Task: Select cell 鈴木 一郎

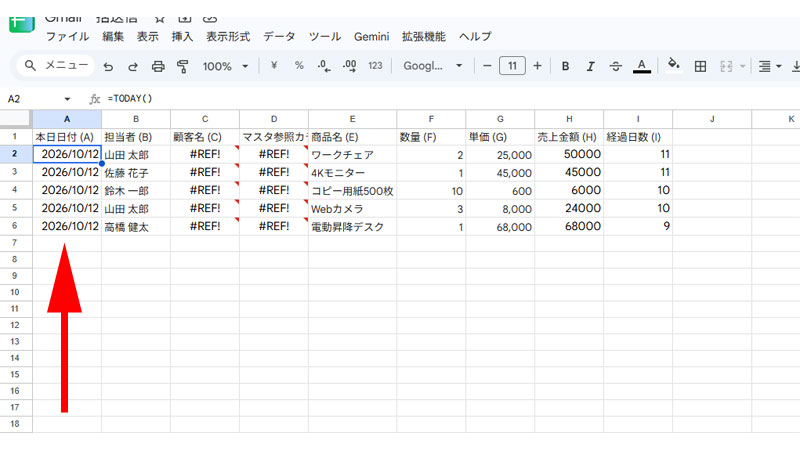Action: pyautogui.click(x=136, y=190)
